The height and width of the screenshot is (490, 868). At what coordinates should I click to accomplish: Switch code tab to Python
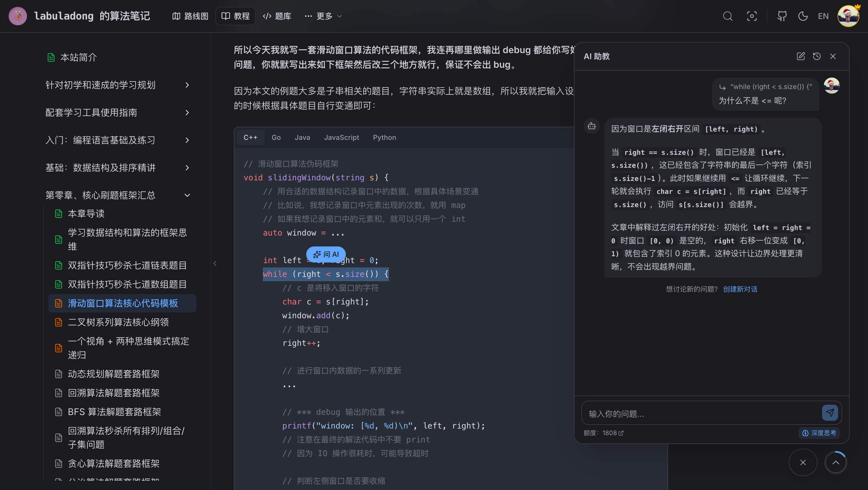tap(385, 138)
